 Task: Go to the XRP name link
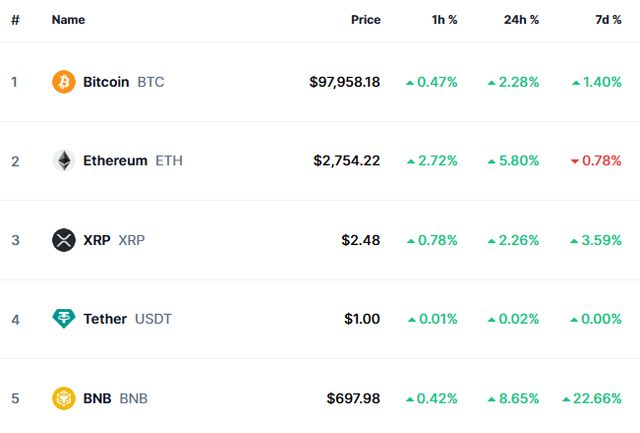(x=97, y=240)
